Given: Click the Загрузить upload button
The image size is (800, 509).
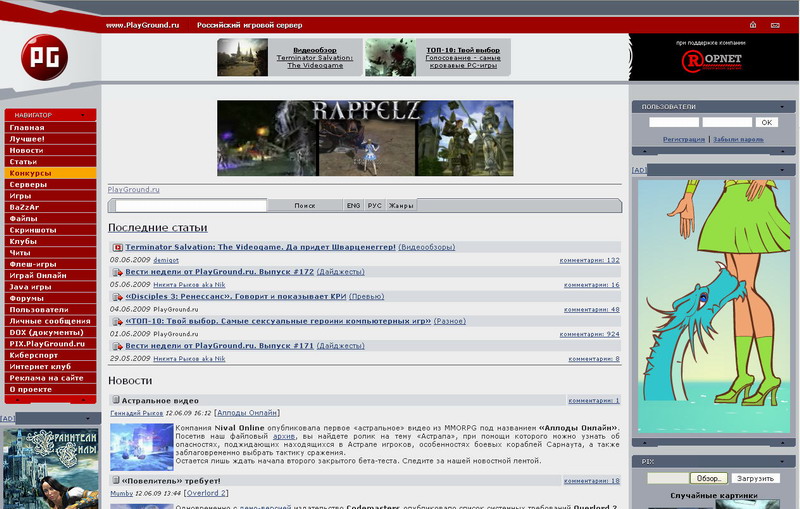Looking at the screenshot, I should [x=756, y=478].
